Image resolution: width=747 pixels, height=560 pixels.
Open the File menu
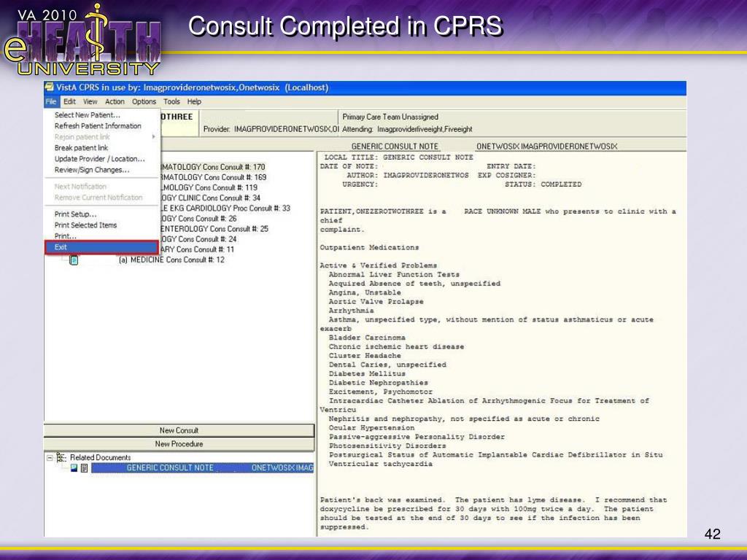(x=51, y=101)
